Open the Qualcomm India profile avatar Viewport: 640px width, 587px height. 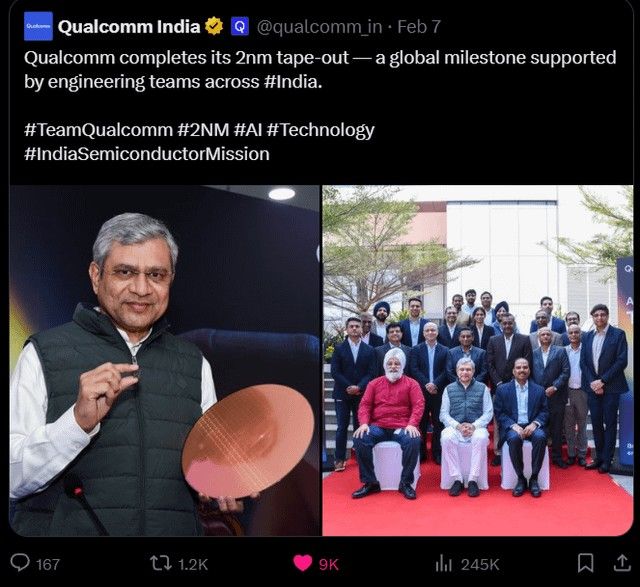click(x=38, y=26)
